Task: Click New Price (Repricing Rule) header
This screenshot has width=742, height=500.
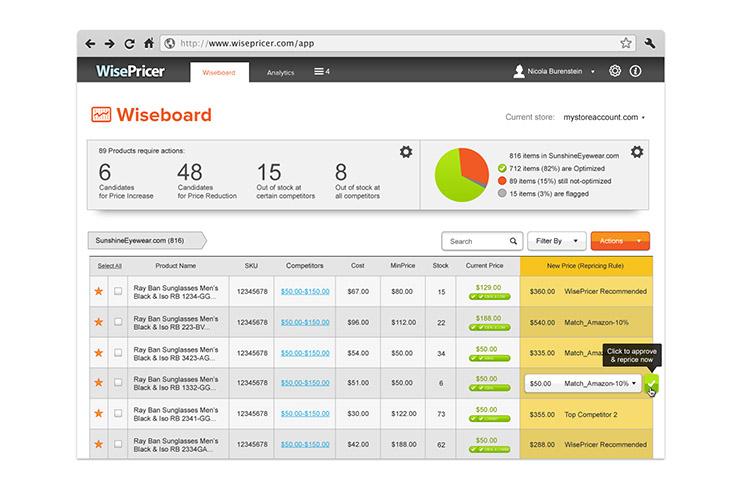Action: [x=585, y=266]
